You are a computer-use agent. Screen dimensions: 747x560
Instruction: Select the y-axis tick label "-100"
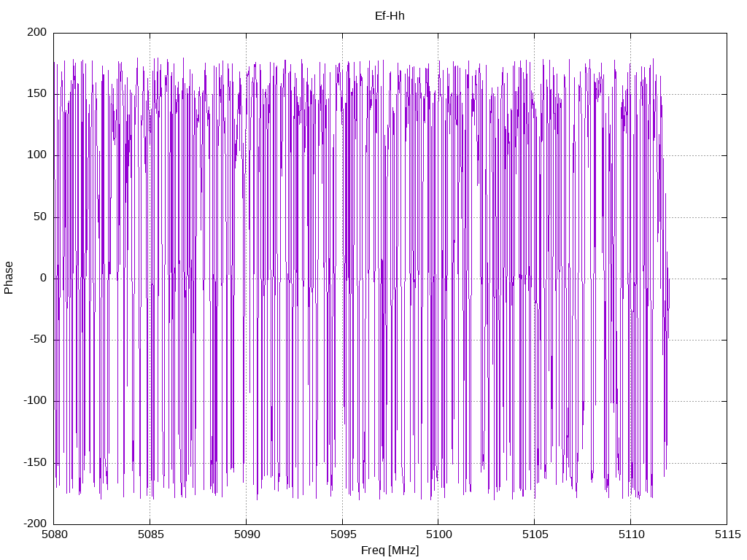coord(35,400)
